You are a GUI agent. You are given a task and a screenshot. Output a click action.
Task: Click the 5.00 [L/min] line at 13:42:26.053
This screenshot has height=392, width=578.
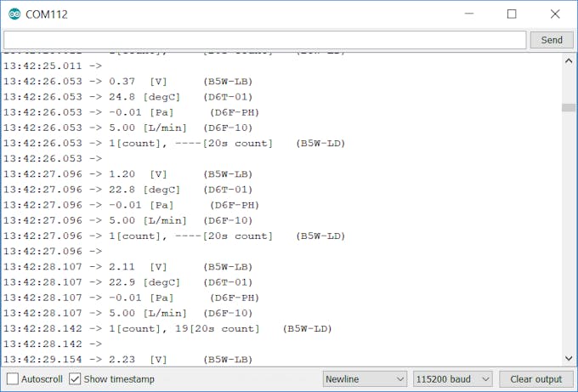(127, 128)
